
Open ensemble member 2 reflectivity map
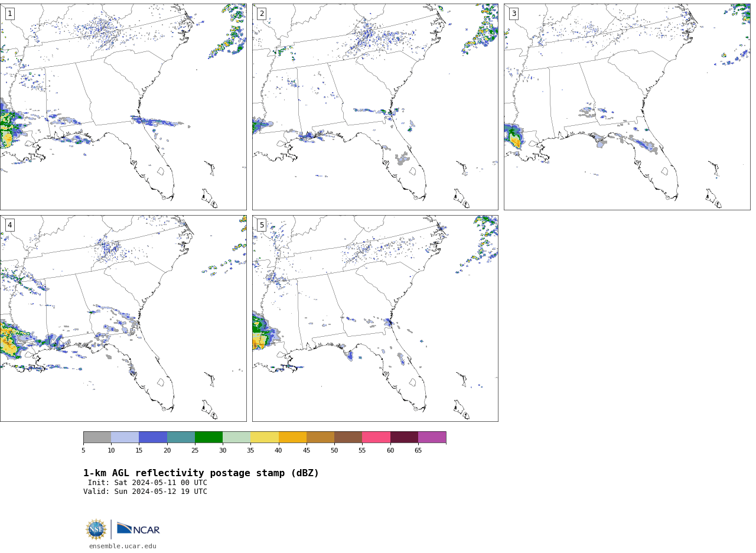tap(375, 107)
